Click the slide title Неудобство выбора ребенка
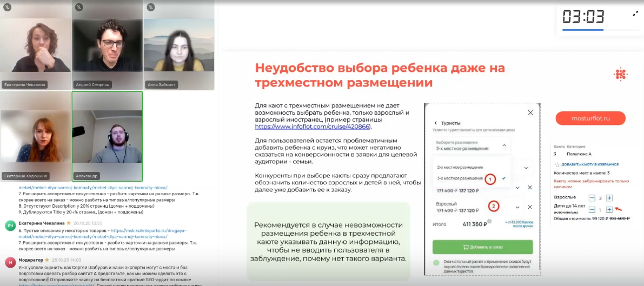The height and width of the screenshot is (286, 644). click(x=380, y=75)
